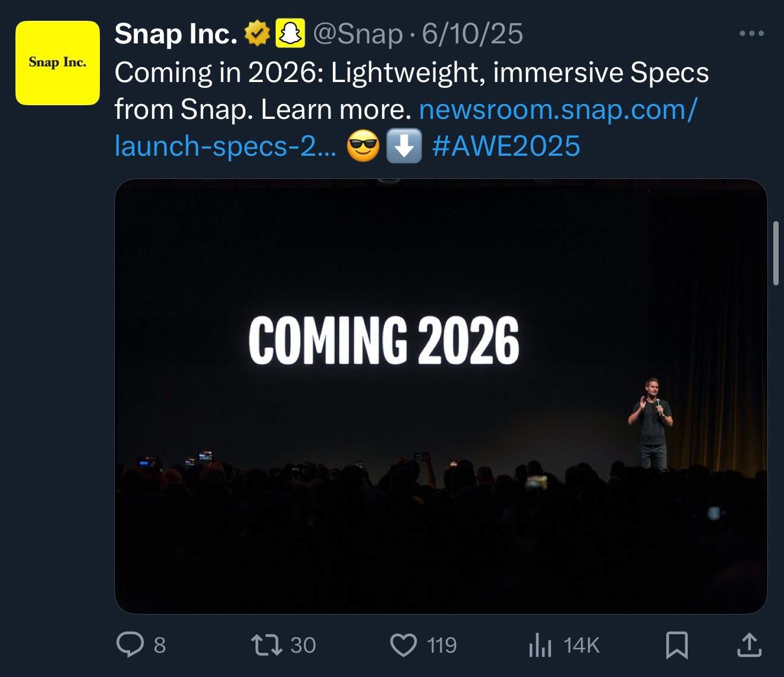Click the #AWE2025 hashtag
This screenshot has width=784, height=677.
click(x=506, y=146)
